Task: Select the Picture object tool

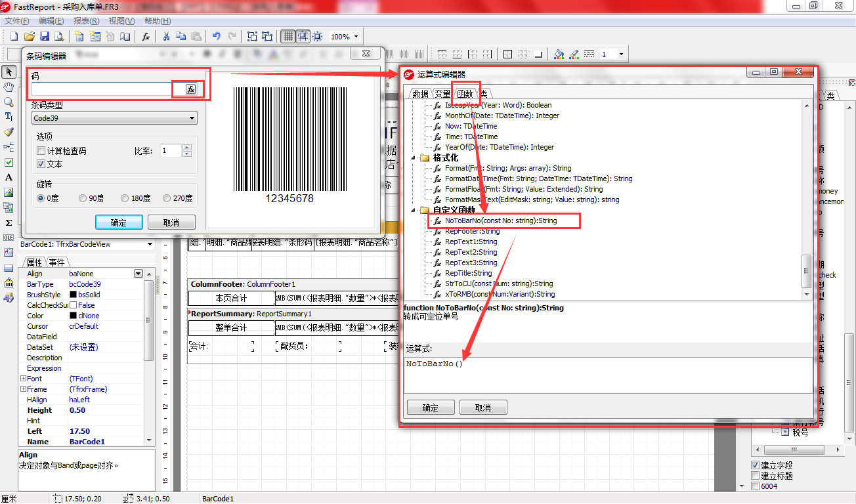Action: (9, 192)
